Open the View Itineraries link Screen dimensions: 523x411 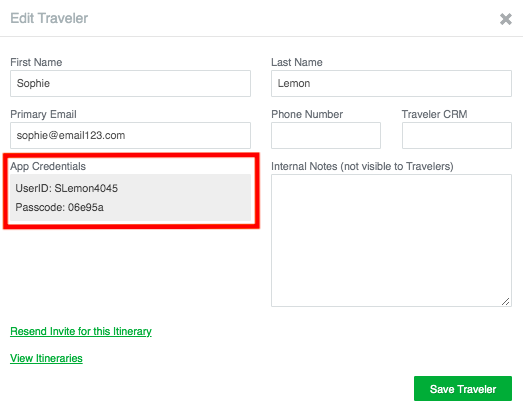click(46, 358)
